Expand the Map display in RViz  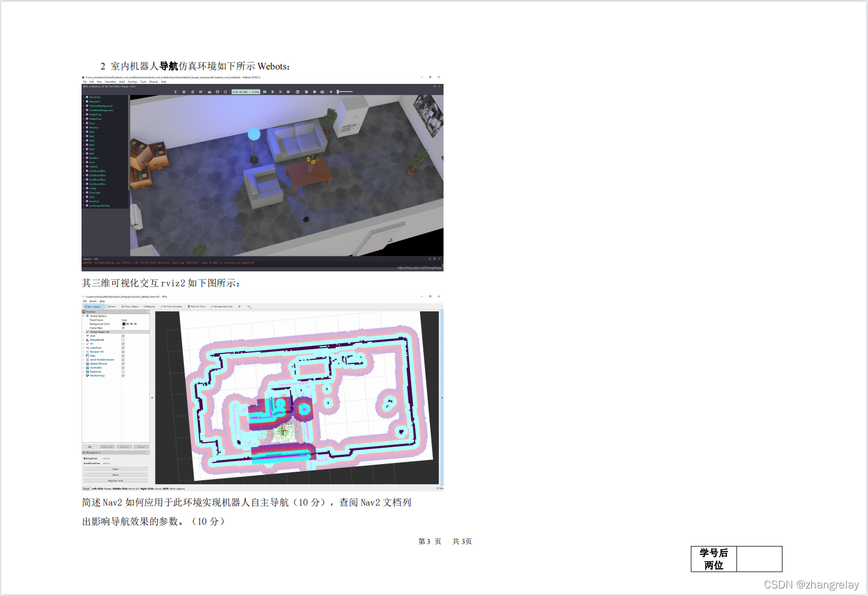[x=83, y=356]
